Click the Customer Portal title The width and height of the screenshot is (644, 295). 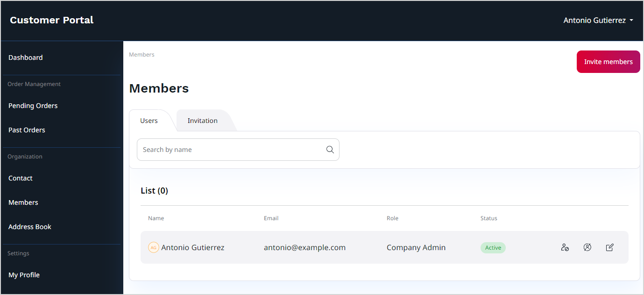(52, 20)
